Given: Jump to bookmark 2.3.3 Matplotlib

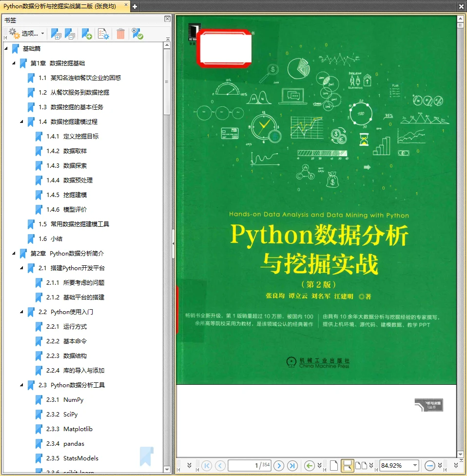Looking at the screenshot, I should (x=69, y=429).
